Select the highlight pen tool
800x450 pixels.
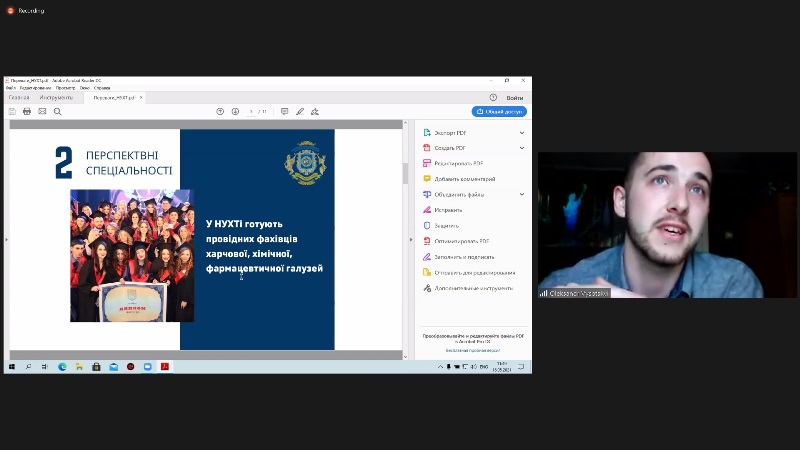point(300,111)
